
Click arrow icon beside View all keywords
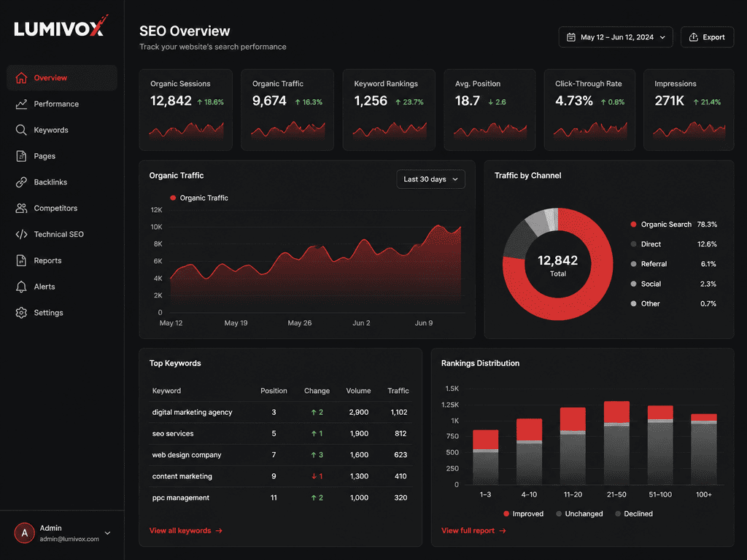pos(219,531)
